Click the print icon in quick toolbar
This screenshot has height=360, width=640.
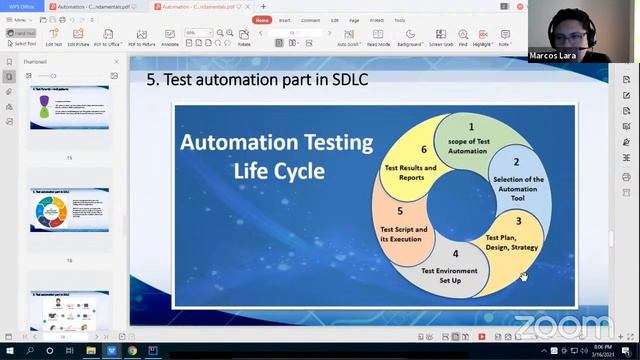pos(62,20)
